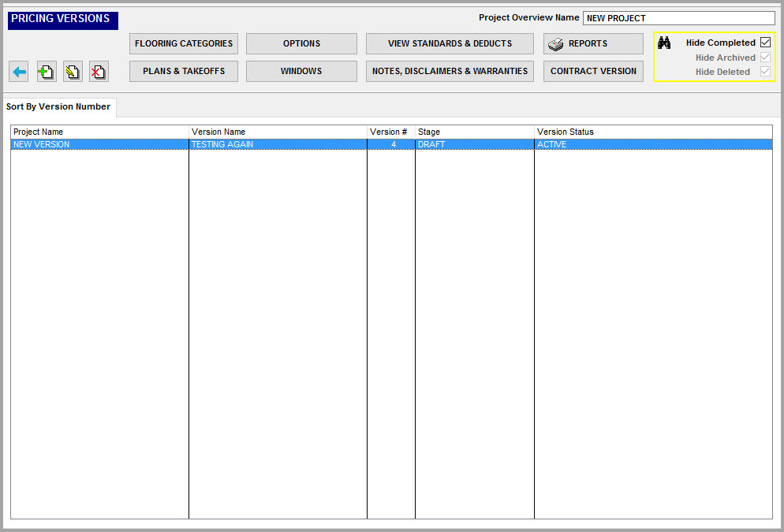This screenshot has height=532, width=784.
Task: Click the printer icon on Reports
Action: click(x=555, y=44)
